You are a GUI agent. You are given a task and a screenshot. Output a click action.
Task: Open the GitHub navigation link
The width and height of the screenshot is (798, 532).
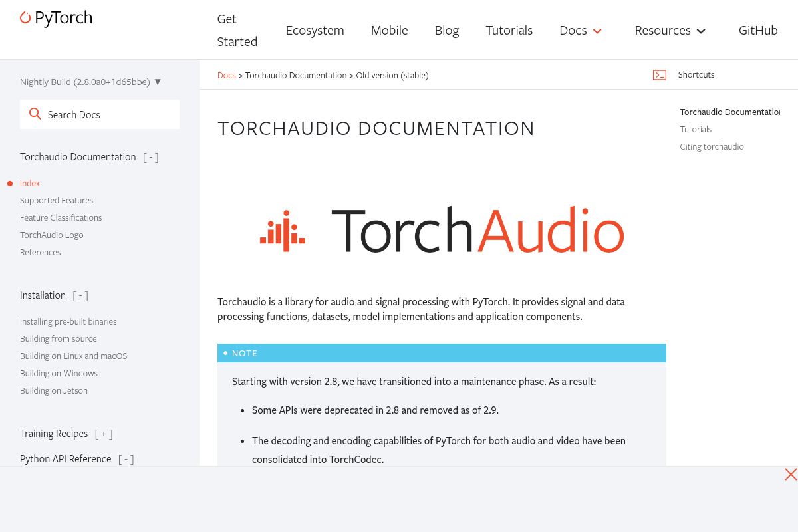[x=757, y=31]
